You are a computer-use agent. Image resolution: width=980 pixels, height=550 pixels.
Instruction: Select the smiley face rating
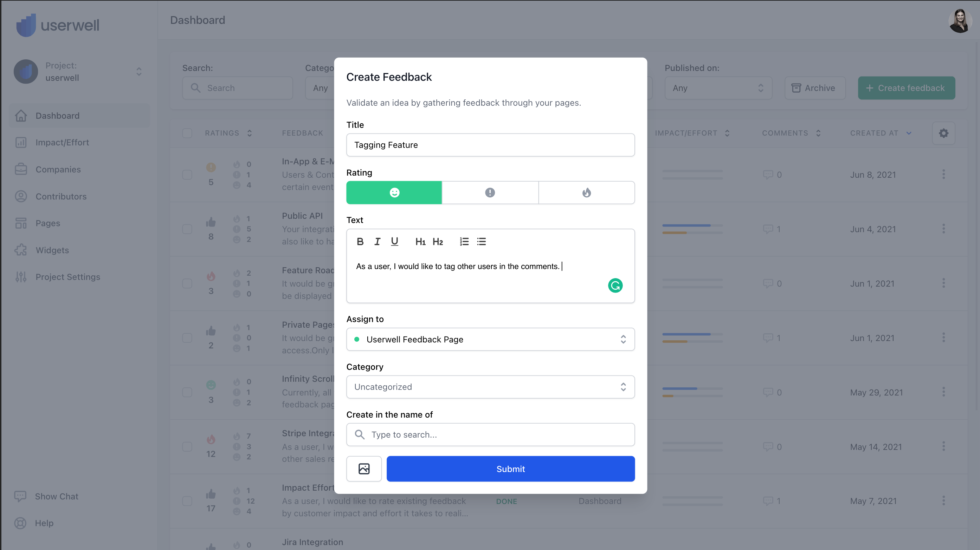click(394, 193)
